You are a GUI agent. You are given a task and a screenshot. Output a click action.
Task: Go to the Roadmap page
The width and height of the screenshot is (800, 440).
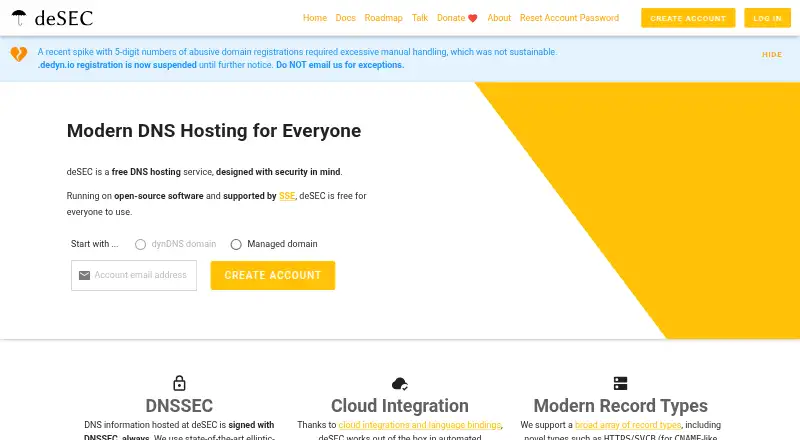(x=383, y=18)
